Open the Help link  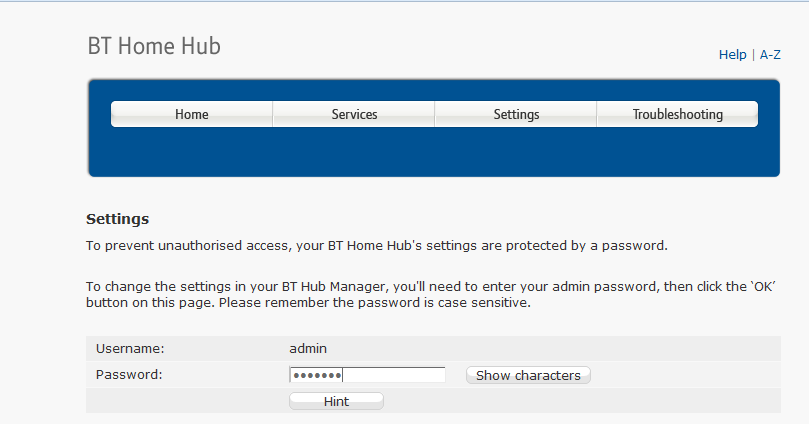pyautogui.click(x=732, y=55)
